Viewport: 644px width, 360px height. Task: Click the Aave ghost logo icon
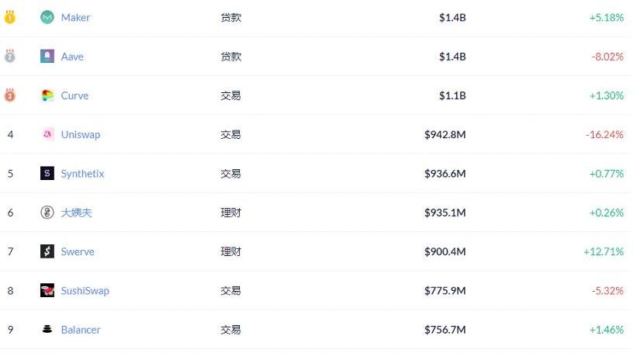click(x=47, y=57)
